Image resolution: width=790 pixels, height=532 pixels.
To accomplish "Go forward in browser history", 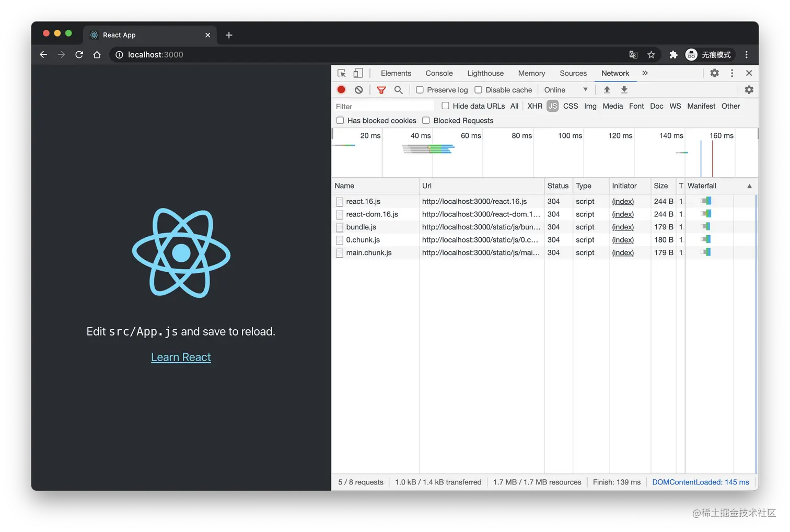I will pyautogui.click(x=61, y=54).
